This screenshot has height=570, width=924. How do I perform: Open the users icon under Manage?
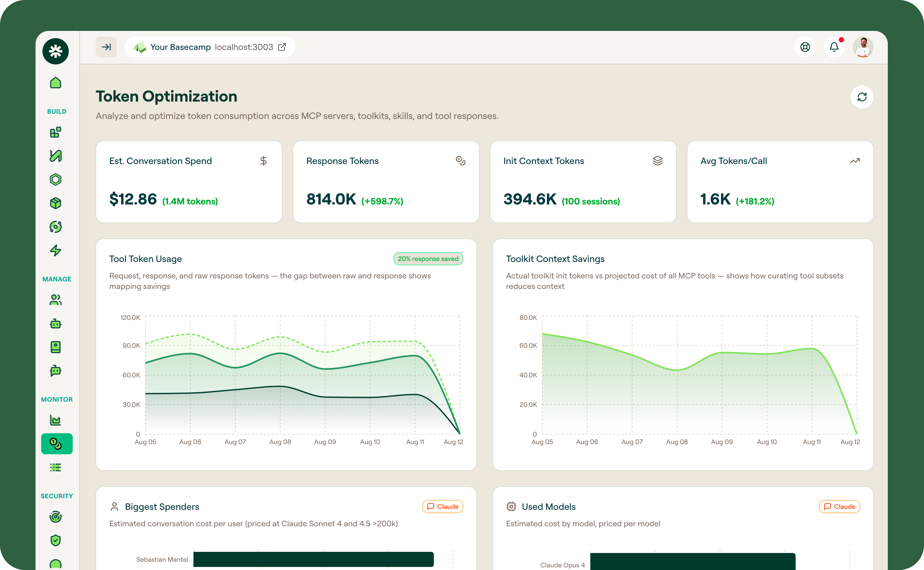[56, 300]
